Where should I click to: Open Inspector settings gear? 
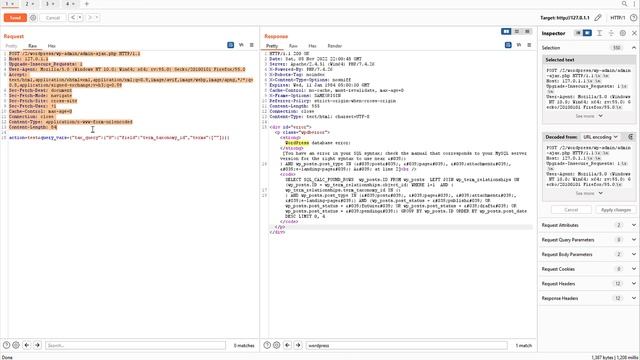click(x=622, y=33)
